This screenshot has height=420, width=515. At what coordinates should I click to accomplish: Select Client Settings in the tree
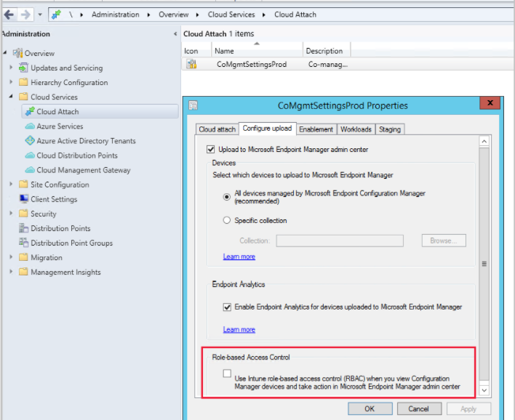(54, 199)
